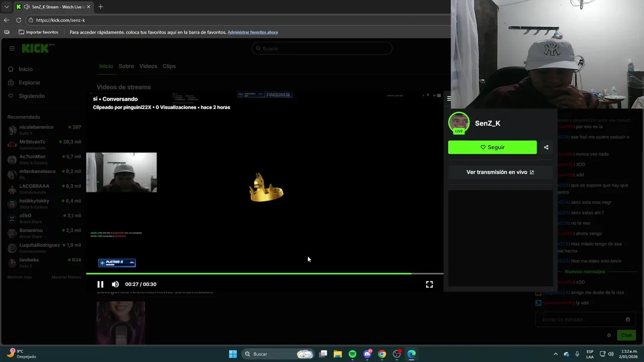Click the clip title 'si • Conversando'
Screen dimensions: 644x362
(x=115, y=99)
